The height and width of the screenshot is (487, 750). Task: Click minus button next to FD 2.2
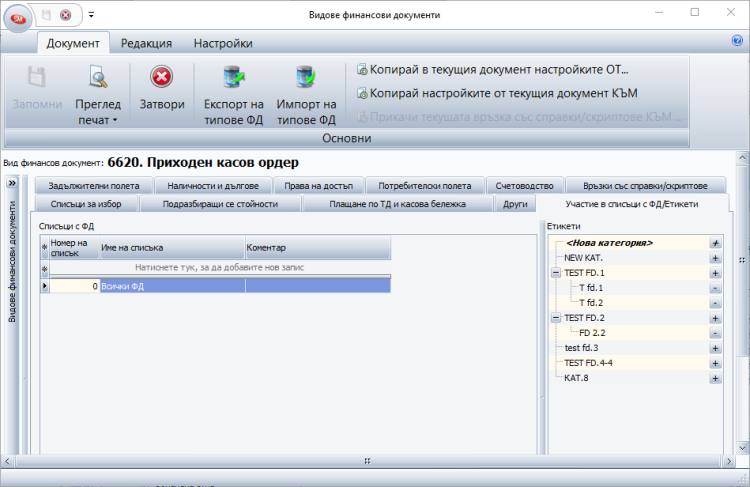pos(715,333)
